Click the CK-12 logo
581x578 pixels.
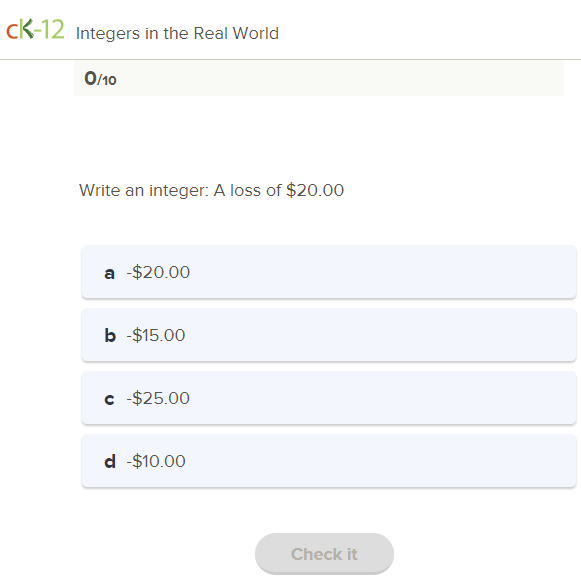[x=35, y=29]
